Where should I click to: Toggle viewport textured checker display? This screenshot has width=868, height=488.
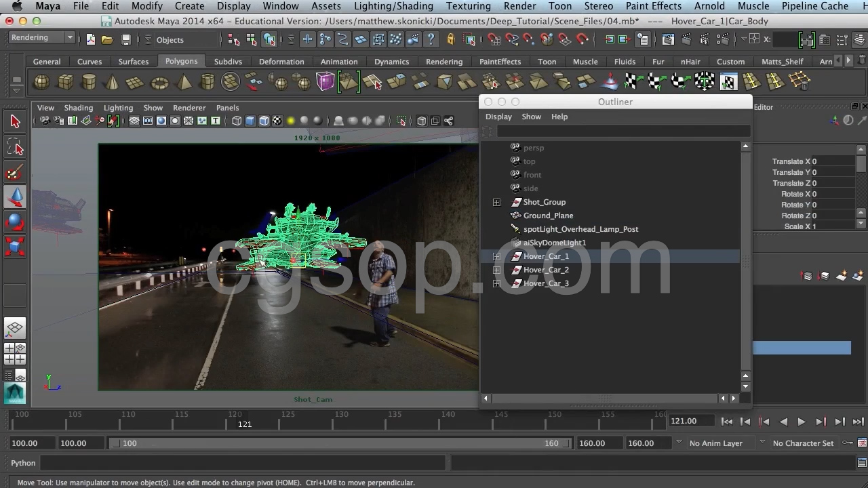[x=277, y=121]
